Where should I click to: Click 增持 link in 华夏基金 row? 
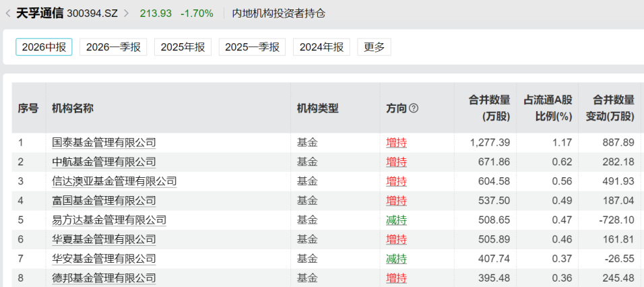396,239
